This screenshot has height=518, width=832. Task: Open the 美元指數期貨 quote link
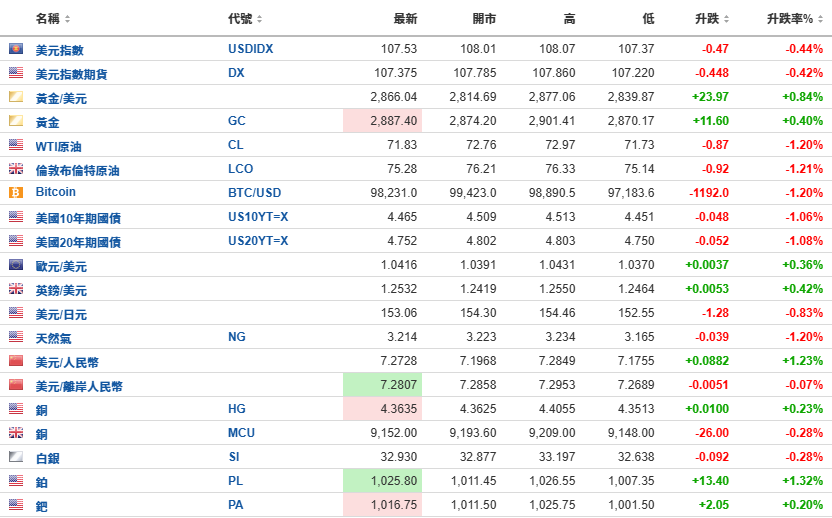coord(71,74)
